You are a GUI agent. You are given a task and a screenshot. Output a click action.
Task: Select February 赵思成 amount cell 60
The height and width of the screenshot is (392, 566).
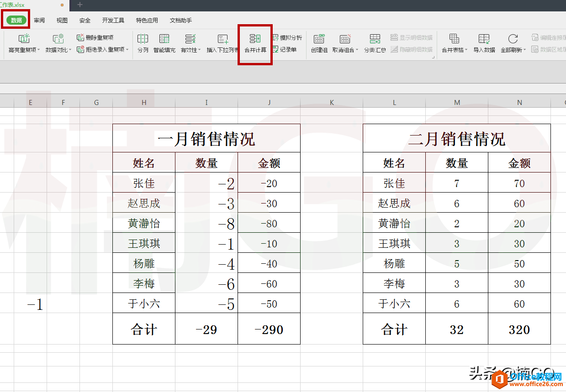click(519, 203)
